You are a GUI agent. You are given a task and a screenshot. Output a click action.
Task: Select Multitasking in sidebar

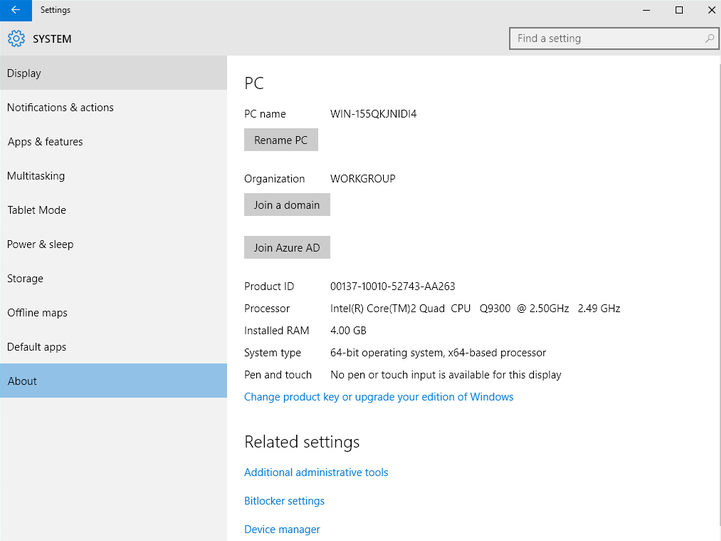pos(114,176)
